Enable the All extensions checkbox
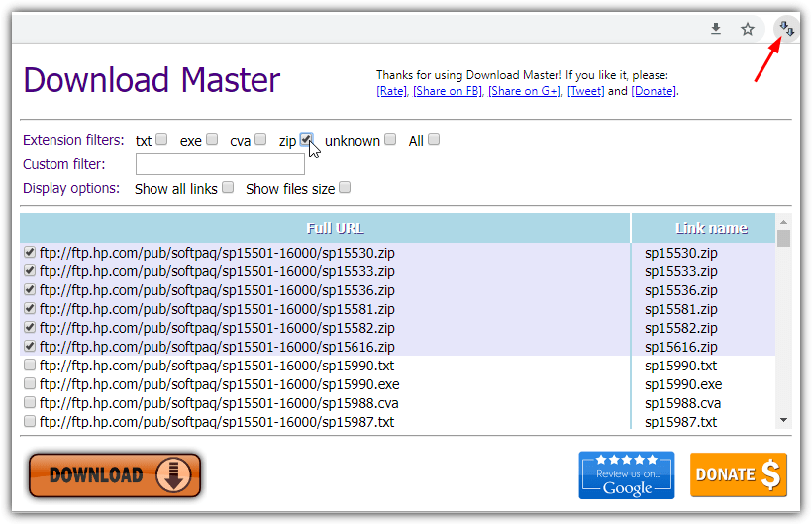 pos(434,140)
